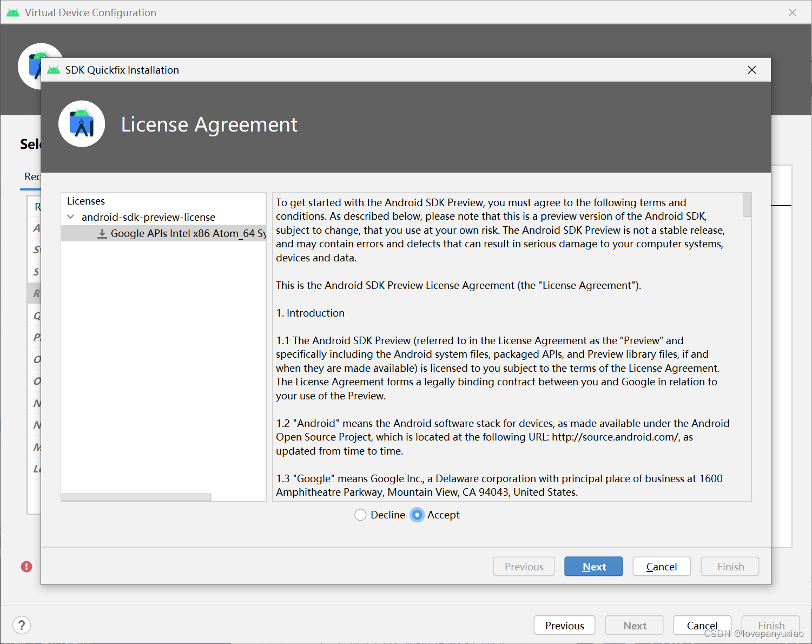The width and height of the screenshot is (812, 644).
Task: Click the download icon beside Google APIs Intel x86
Action: coord(102,233)
